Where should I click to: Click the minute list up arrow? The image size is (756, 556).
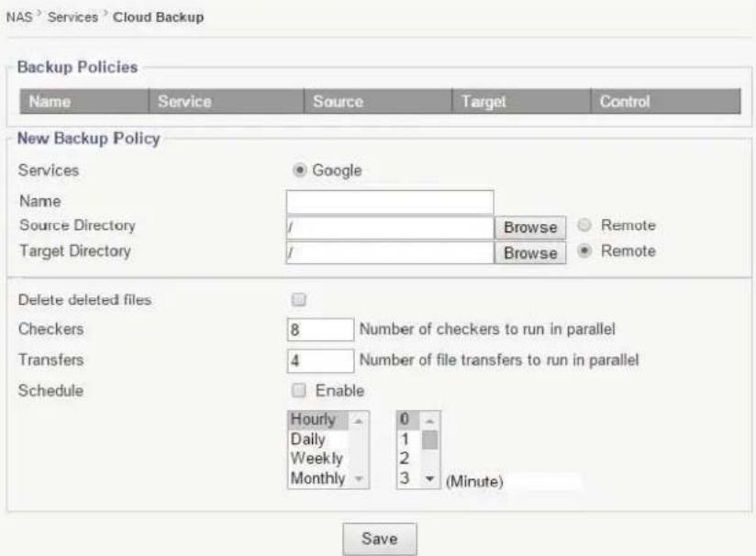coord(430,421)
